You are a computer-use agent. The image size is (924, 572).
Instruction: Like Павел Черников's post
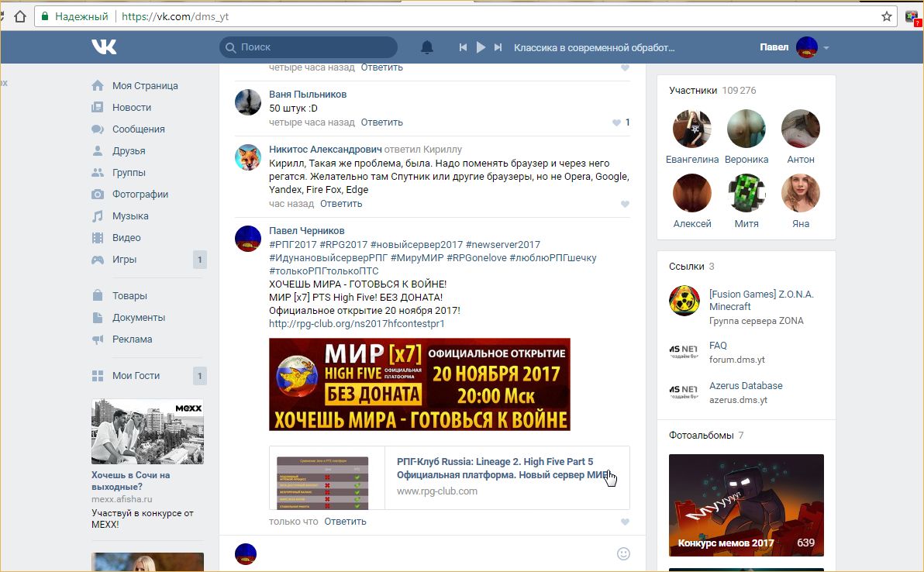[625, 522]
